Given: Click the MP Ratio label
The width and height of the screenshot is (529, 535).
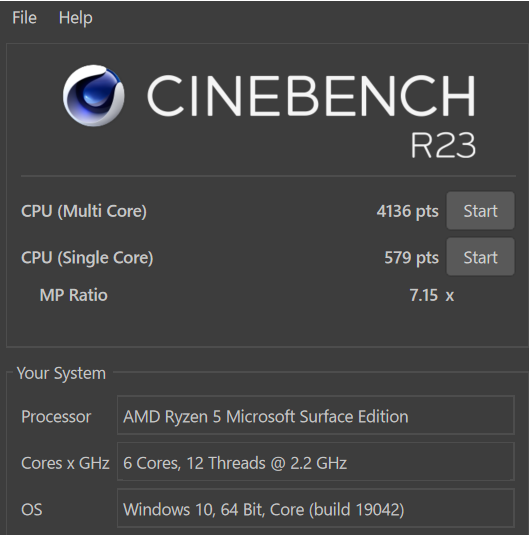Looking at the screenshot, I should tap(73, 295).
